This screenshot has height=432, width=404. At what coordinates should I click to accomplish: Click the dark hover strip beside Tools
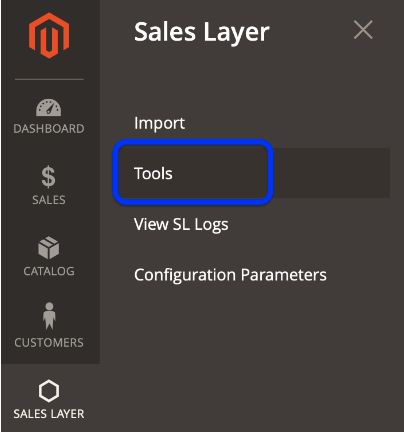[x=332, y=173]
